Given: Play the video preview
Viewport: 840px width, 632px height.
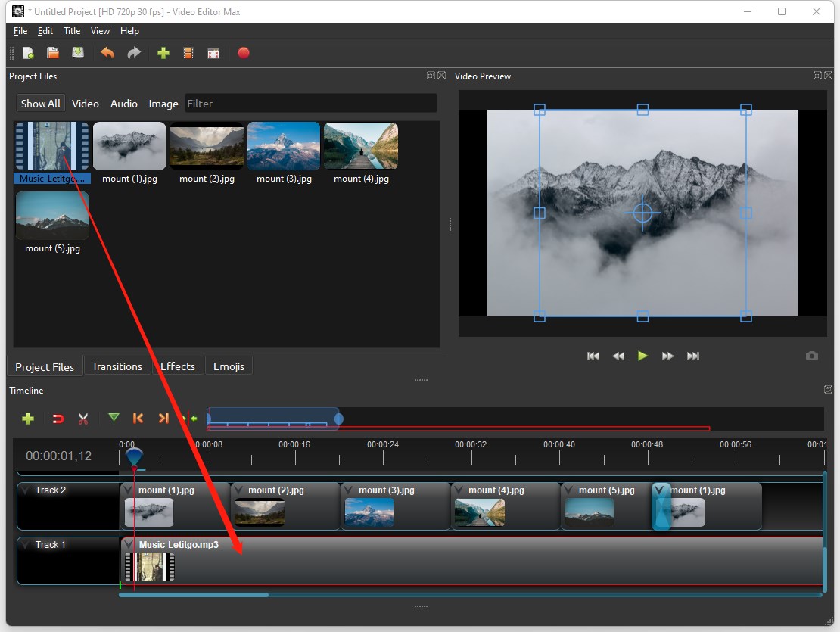Looking at the screenshot, I should (642, 356).
